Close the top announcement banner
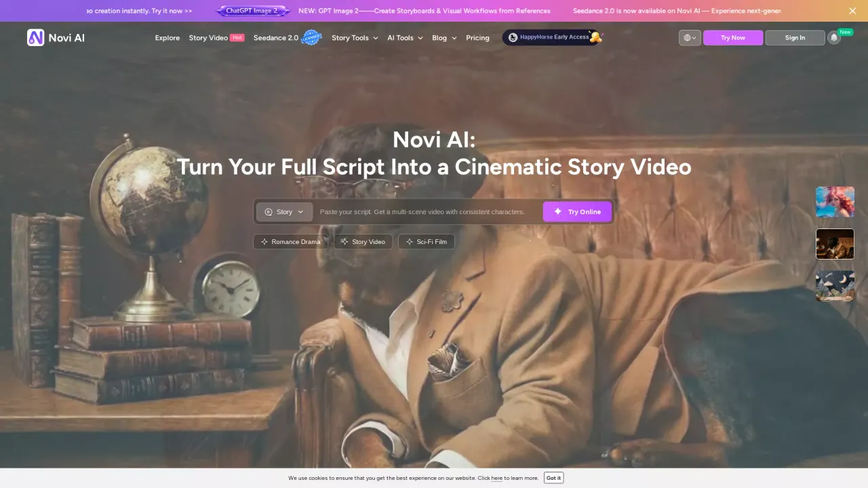Viewport: 868px width, 488px height. click(852, 11)
